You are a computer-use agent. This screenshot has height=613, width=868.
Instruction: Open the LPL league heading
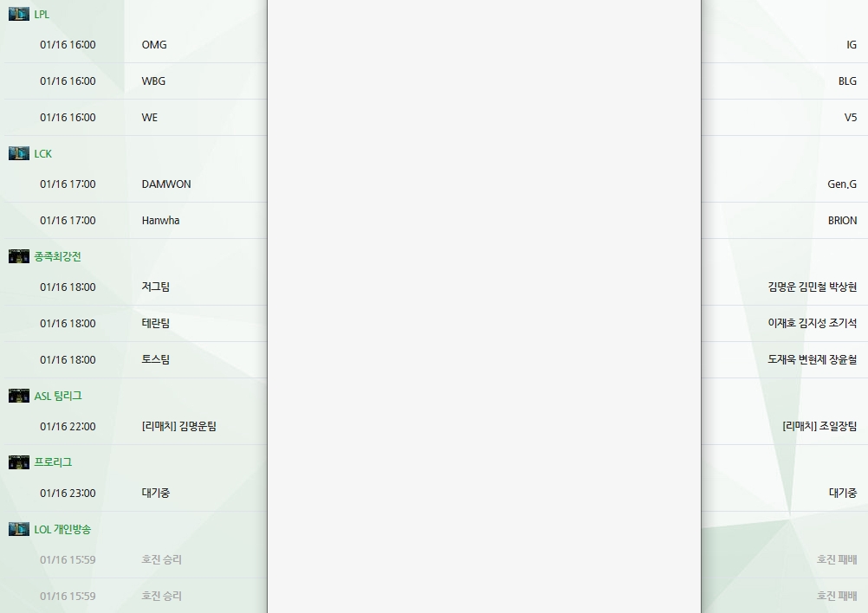42,14
